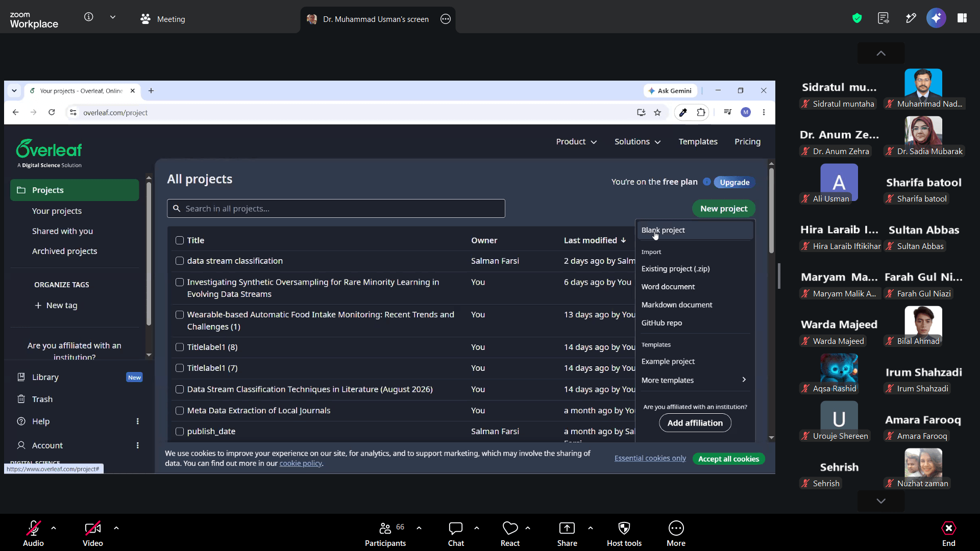The image size is (980, 551).
Task: Open Trash in Overleaf sidebar
Action: 42,399
